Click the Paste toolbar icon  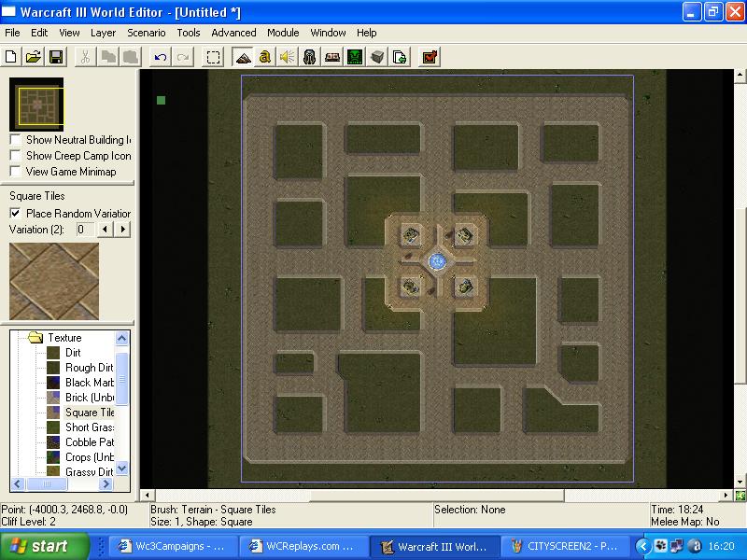click(x=131, y=57)
